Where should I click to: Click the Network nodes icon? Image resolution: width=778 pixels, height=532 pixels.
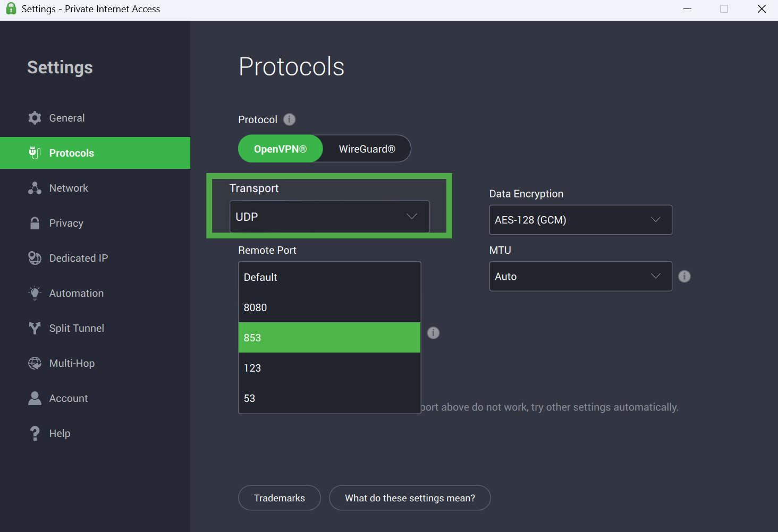tap(35, 188)
